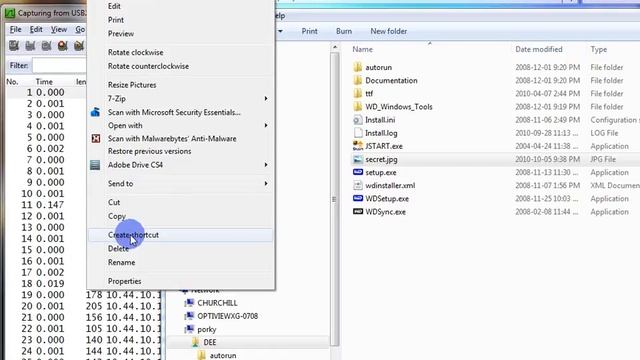
Task: Sort by the Type column header
Action: 598,49
